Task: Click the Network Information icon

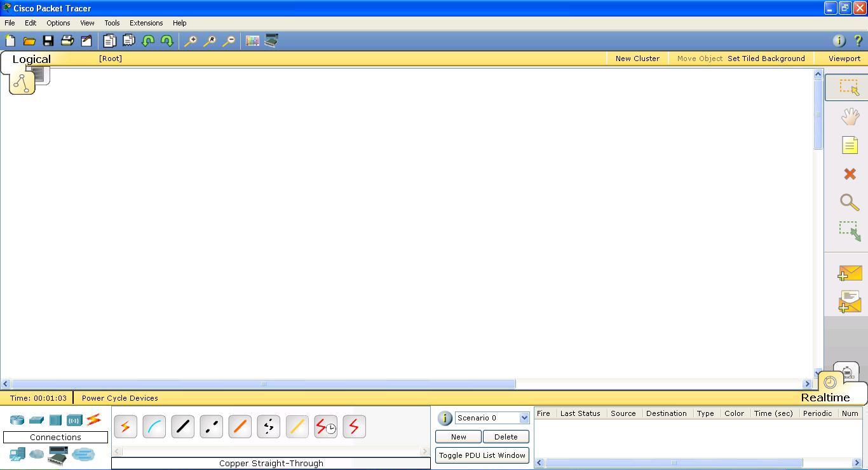Action: [x=839, y=41]
